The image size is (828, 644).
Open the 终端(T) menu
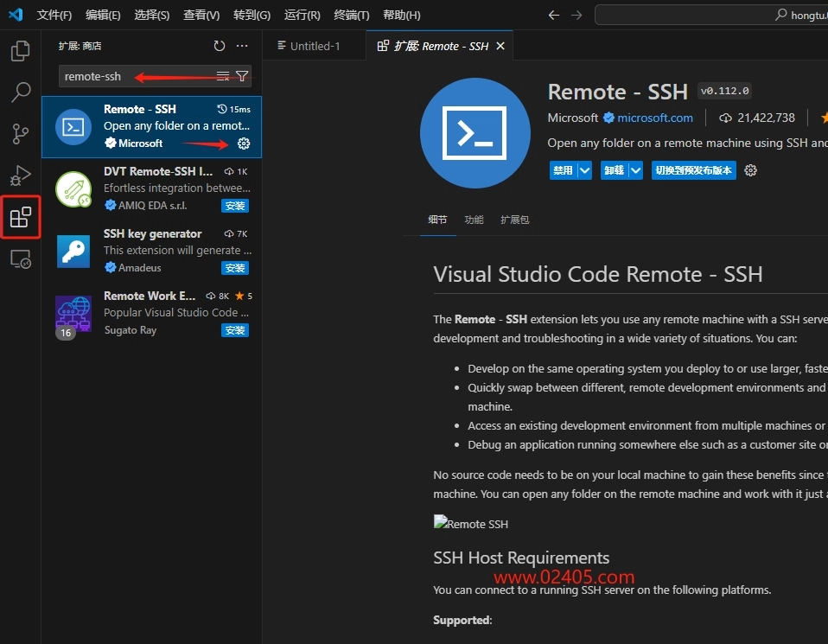[x=352, y=15]
